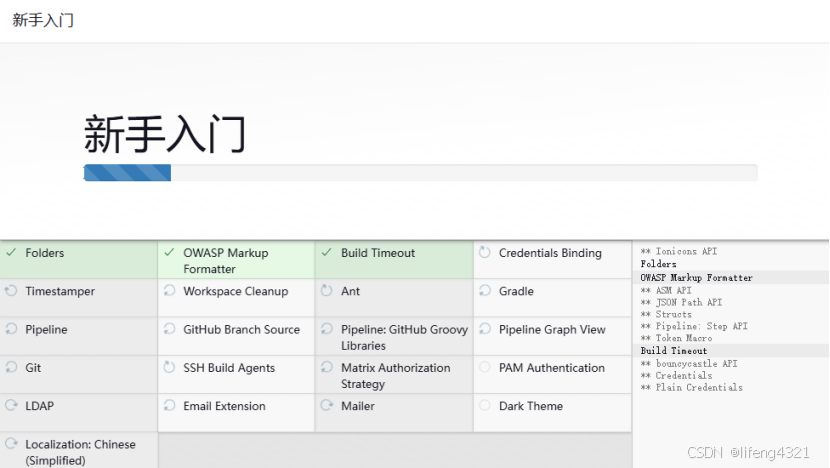Click the pending circle icon beside Dark Theme

(x=485, y=406)
